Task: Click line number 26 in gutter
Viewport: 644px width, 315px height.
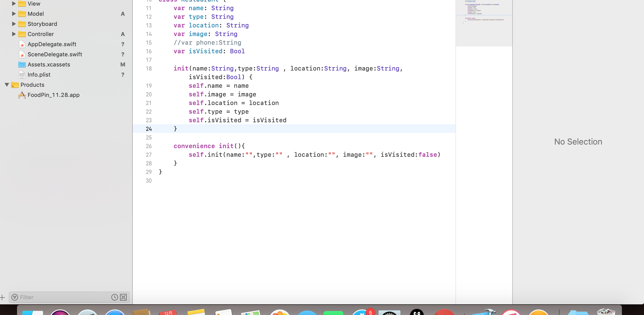Action: pyautogui.click(x=149, y=146)
